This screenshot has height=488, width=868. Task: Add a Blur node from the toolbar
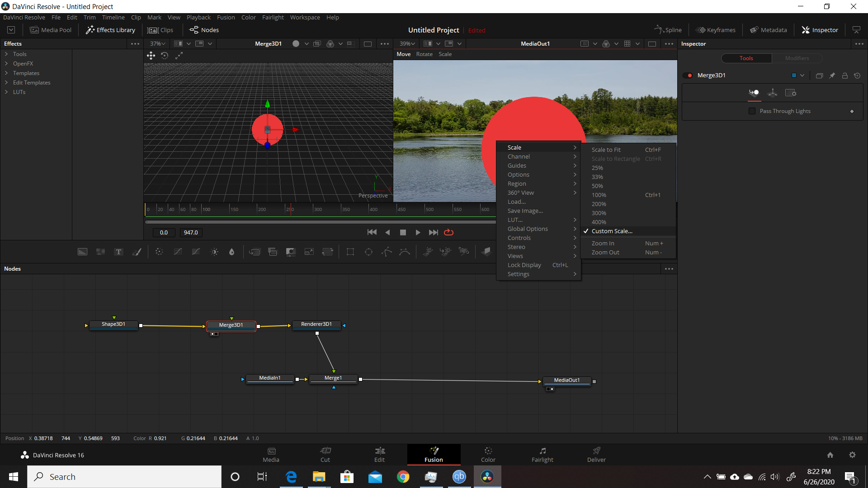232,252
